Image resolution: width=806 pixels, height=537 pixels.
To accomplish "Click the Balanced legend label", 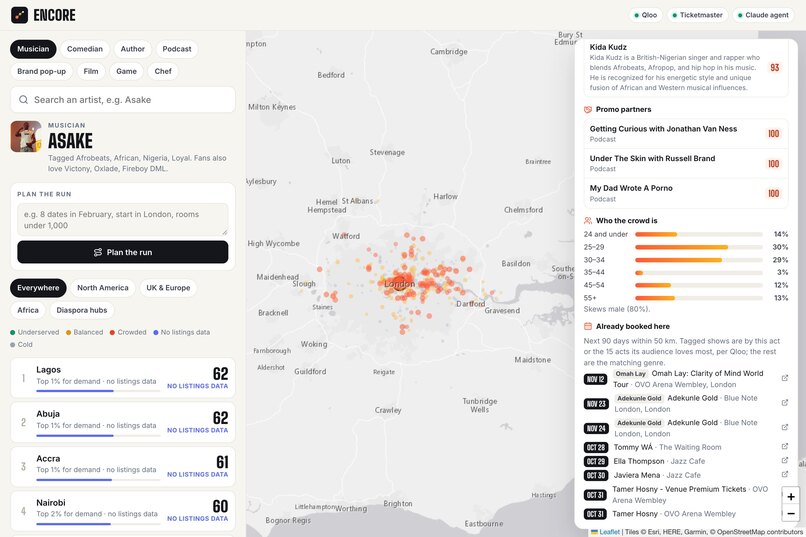I will [x=88, y=332].
